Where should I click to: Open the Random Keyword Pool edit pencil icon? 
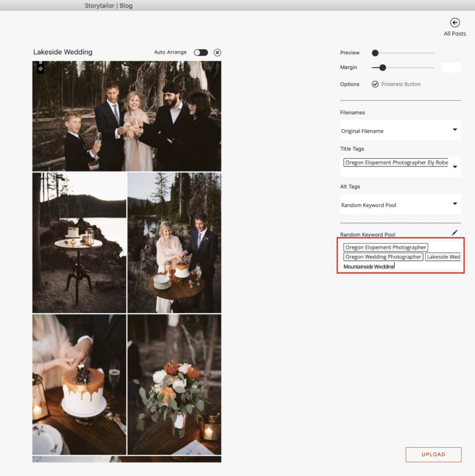[x=455, y=232]
